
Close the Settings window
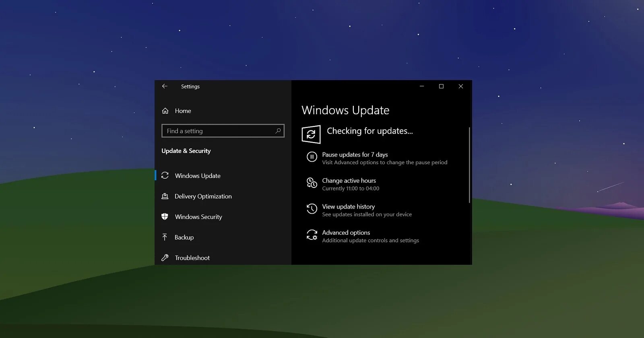click(x=461, y=86)
